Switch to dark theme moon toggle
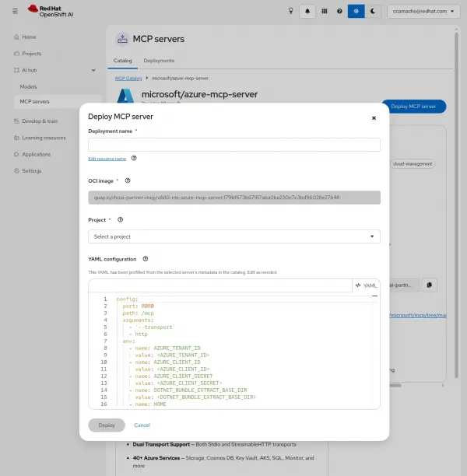This screenshot has height=476, width=467. pos(373,11)
